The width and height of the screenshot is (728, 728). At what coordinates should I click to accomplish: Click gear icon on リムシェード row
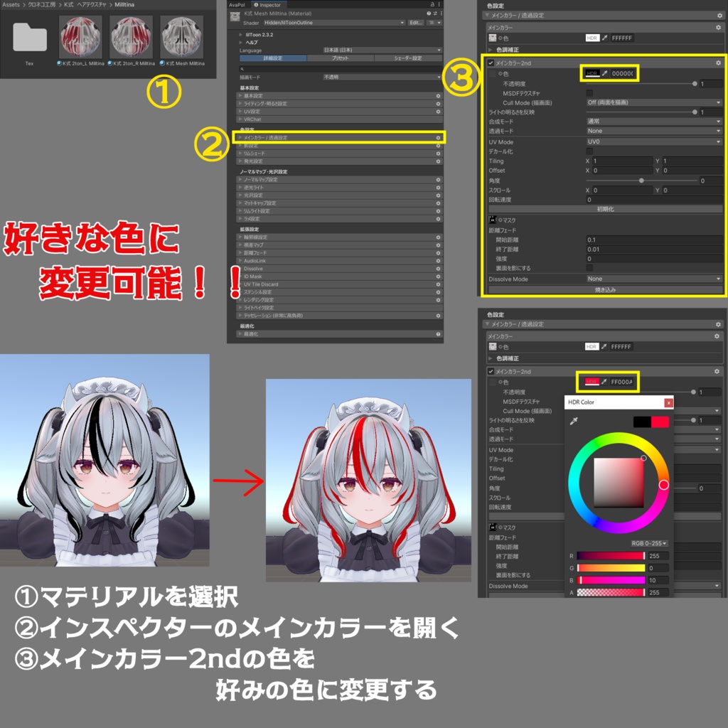coord(438,154)
